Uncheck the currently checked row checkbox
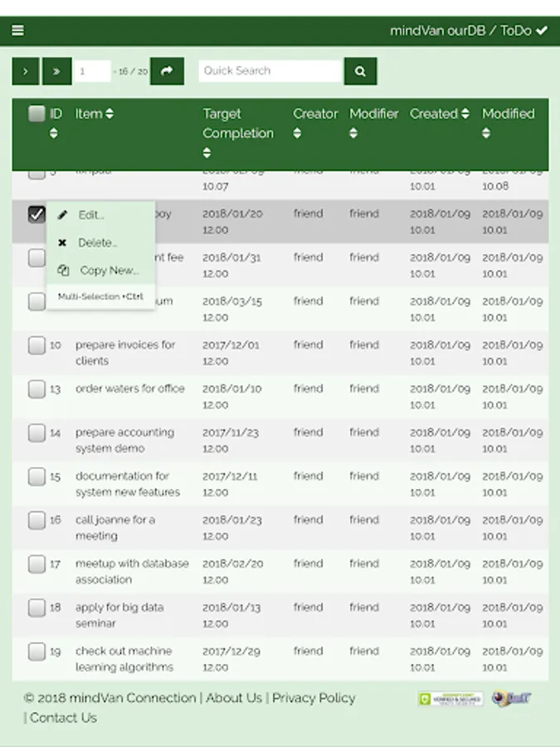This screenshot has width=560, height=747. (37, 214)
